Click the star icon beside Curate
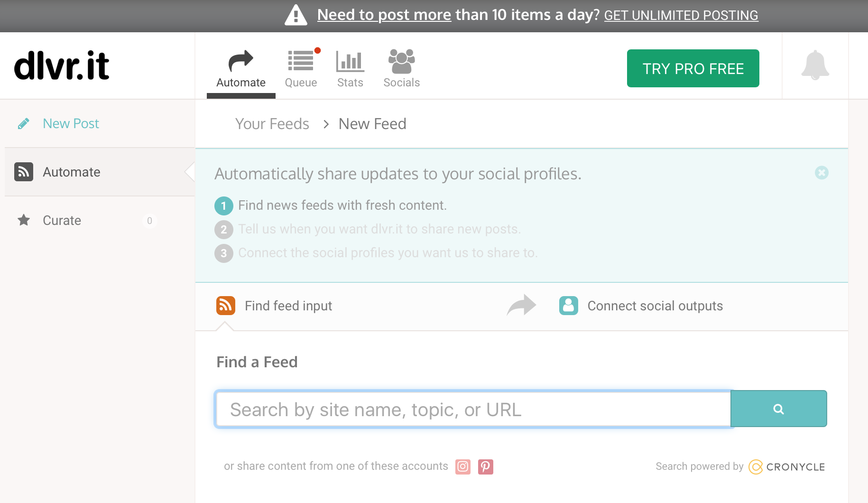Viewport: 868px width, 503px height. pos(24,220)
